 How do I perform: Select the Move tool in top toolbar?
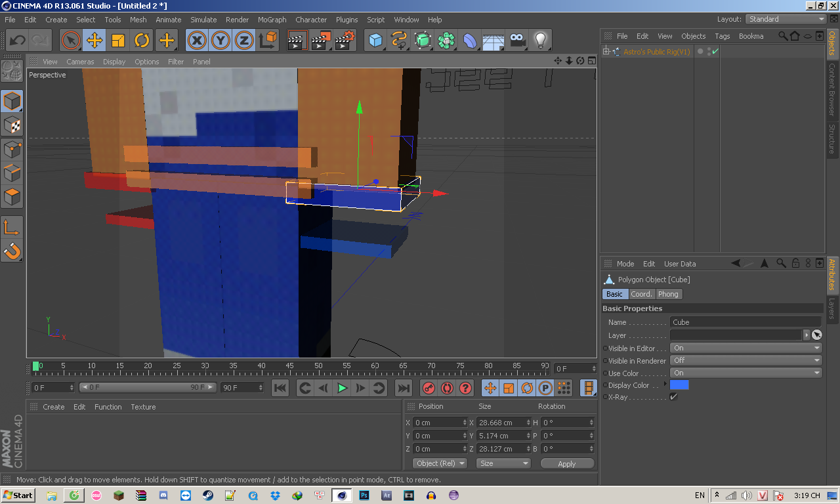coord(94,41)
